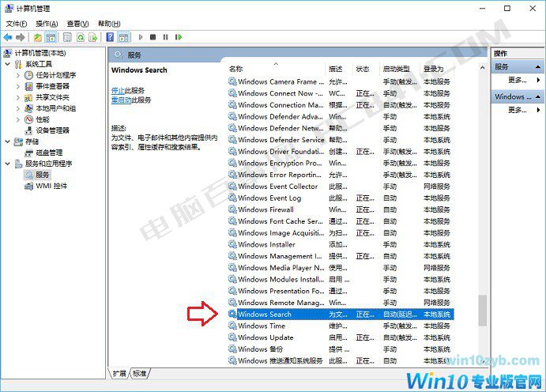
Task: Click the scrollbar up arrow
Action: click(x=482, y=68)
